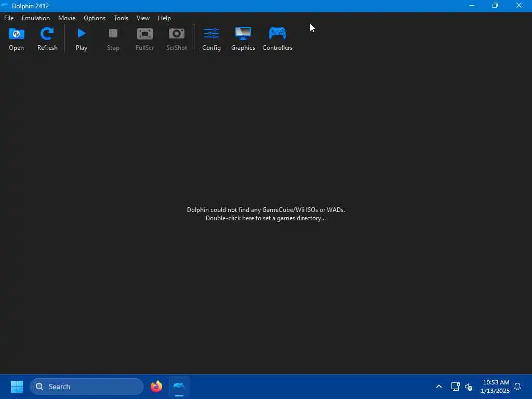Open the Tools menu

pos(121,18)
